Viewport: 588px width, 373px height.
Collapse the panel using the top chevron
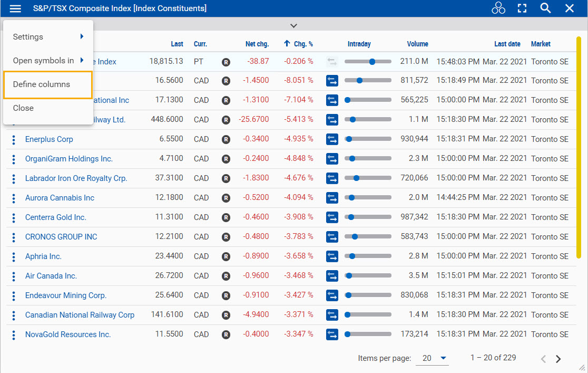tap(293, 25)
